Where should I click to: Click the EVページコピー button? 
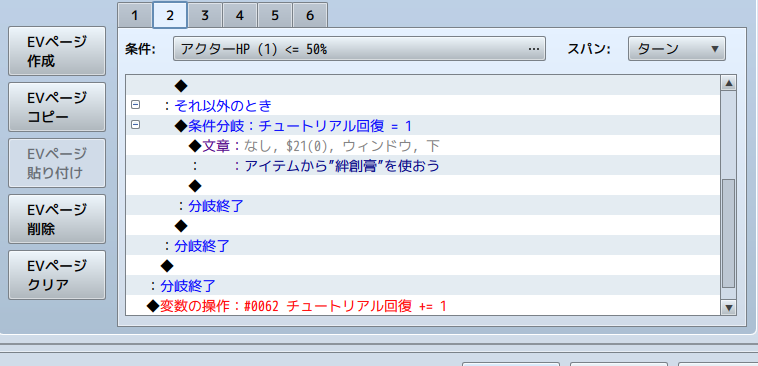(57, 107)
